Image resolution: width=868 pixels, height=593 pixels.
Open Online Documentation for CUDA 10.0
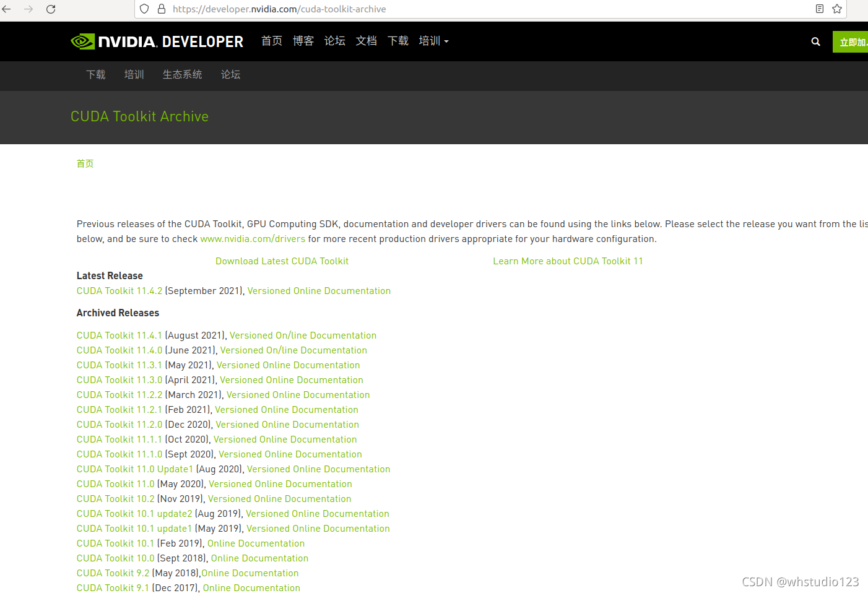click(259, 558)
